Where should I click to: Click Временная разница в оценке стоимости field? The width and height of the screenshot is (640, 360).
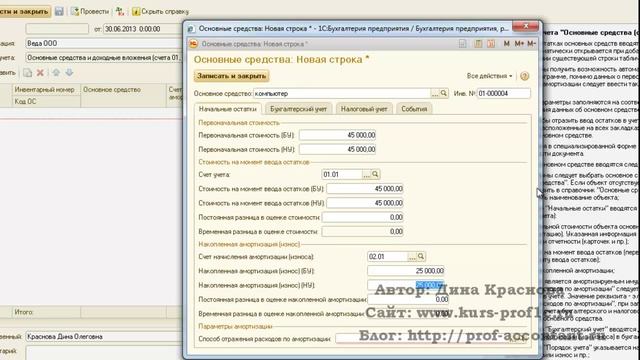[x=362, y=232]
